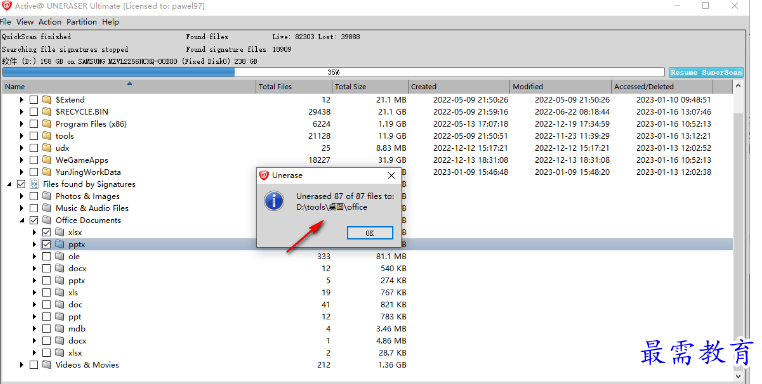The image size is (762, 384).
Task: Click the ppt folder icon
Action: point(60,316)
